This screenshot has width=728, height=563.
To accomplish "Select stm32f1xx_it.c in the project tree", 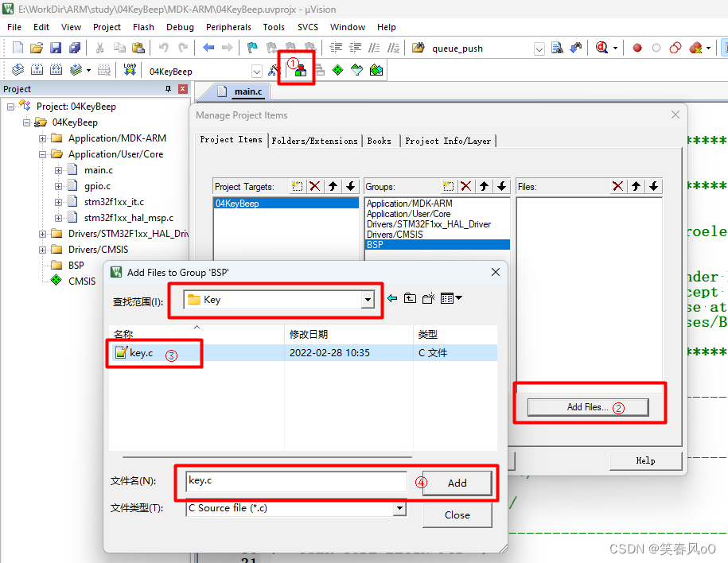I will [114, 202].
